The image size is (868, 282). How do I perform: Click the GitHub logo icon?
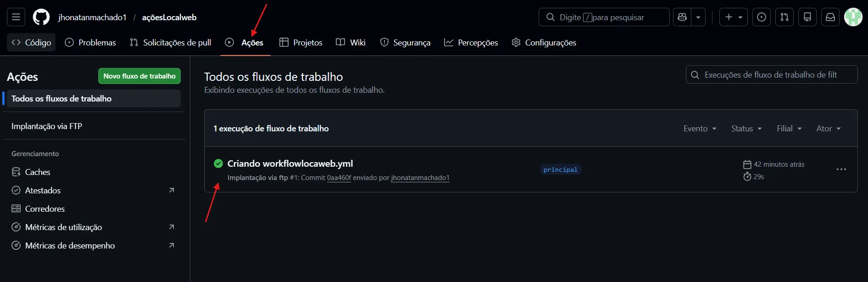(41, 17)
